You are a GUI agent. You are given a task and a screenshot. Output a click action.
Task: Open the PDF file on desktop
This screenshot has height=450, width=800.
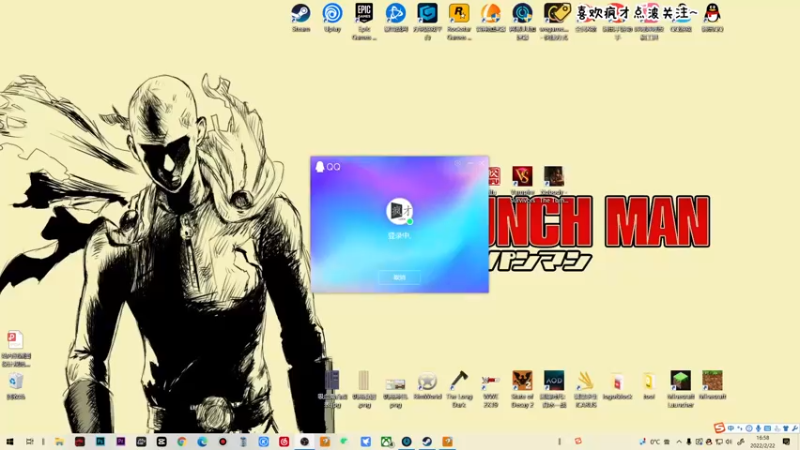coord(16,348)
